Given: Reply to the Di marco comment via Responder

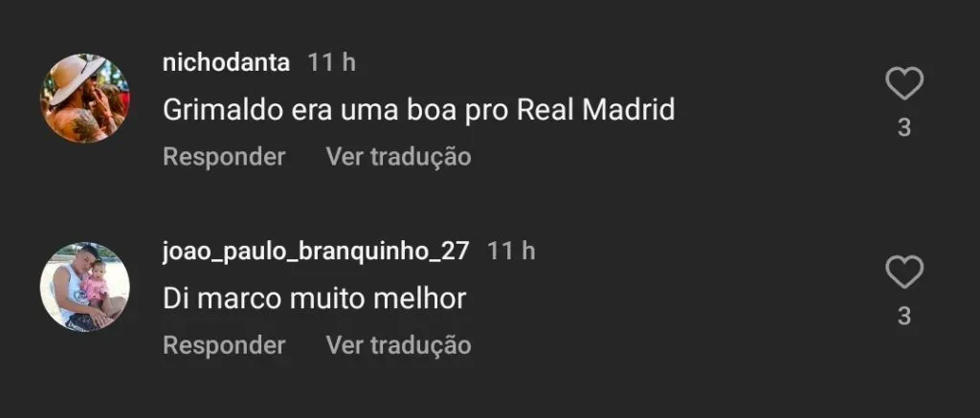Looking at the screenshot, I should [x=224, y=345].
